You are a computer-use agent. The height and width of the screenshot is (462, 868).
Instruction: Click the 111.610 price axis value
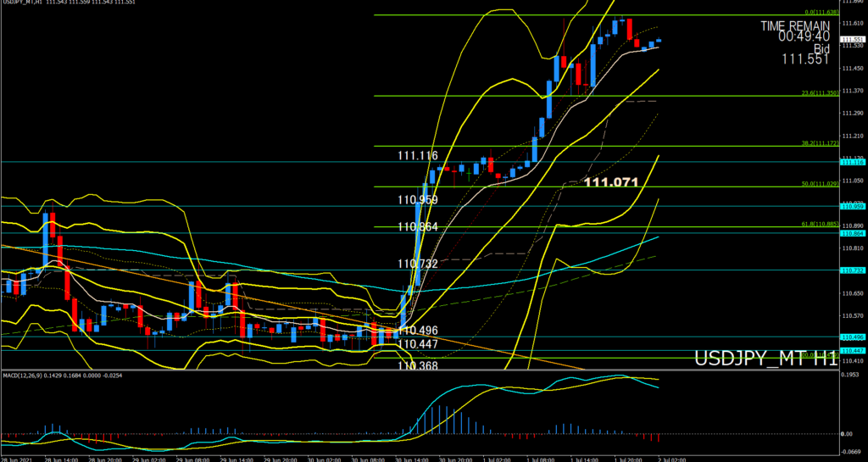pyautogui.click(x=853, y=23)
